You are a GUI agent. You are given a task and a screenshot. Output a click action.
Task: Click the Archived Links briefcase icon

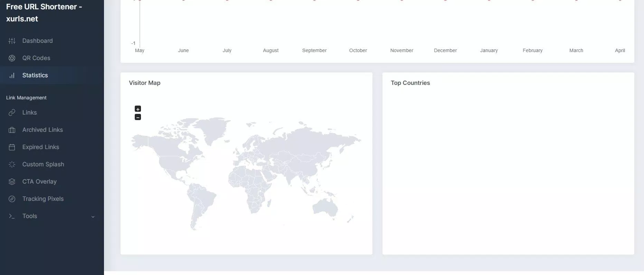coord(12,130)
